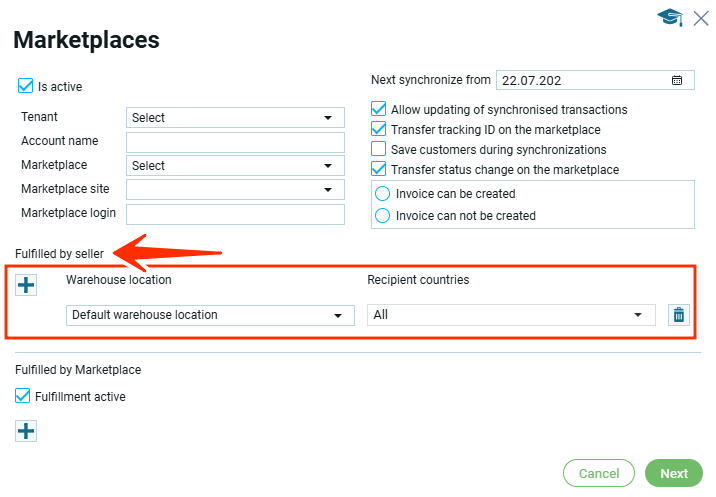Add a Fulfilled by Marketplace row
716x497 pixels.
click(26, 431)
